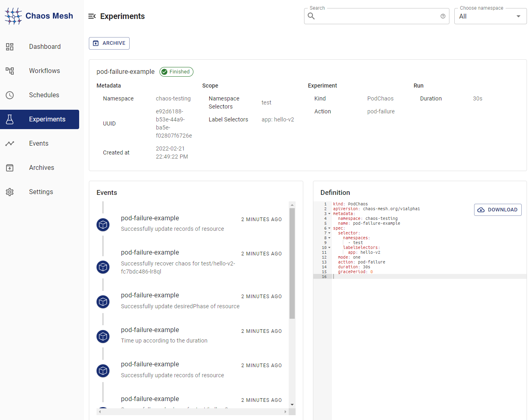Click 'chaos-testing' namespace value

coord(173,98)
